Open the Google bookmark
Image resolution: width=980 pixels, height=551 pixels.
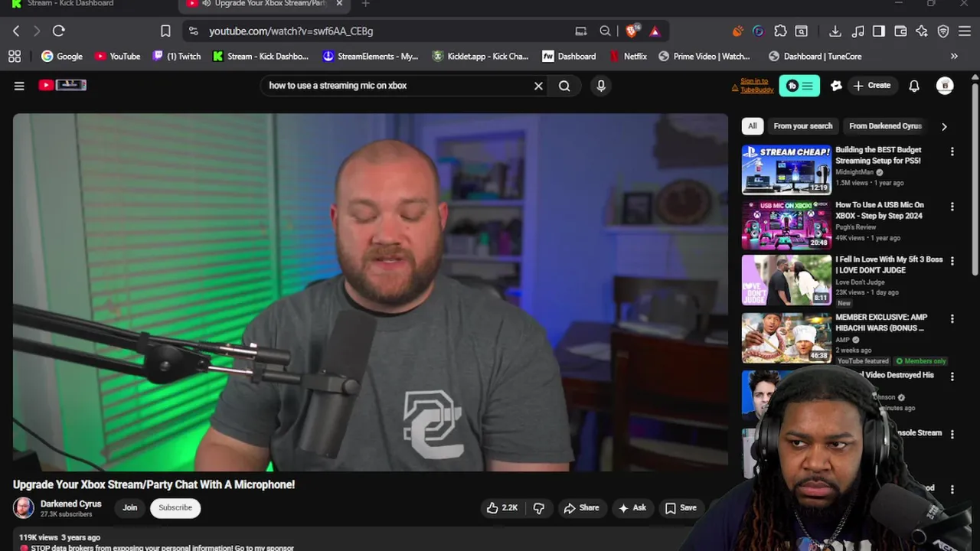click(62, 56)
